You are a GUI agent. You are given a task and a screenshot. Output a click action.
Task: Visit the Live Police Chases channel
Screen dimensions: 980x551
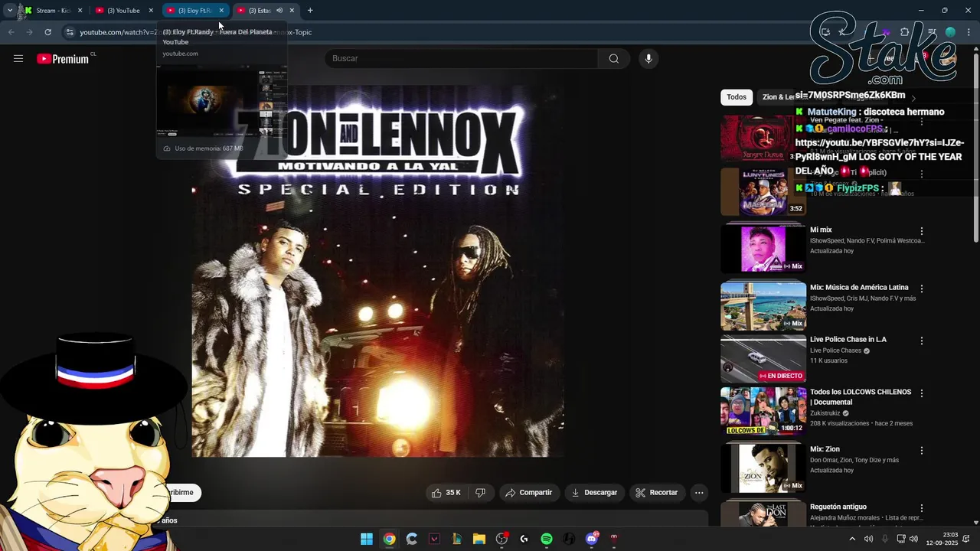tap(835, 350)
